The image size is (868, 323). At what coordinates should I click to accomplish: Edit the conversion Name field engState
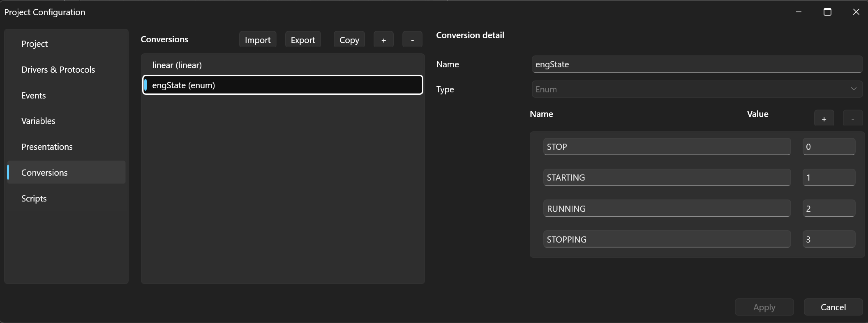(x=697, y=64)
